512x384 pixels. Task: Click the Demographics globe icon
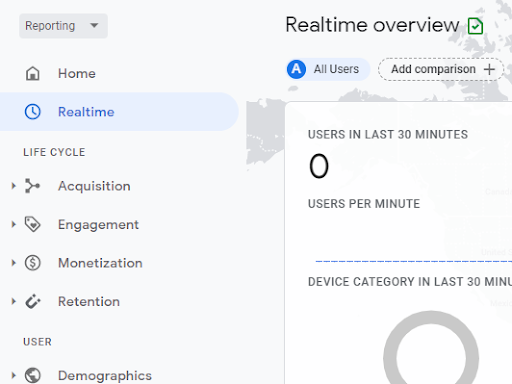point(33,375)
